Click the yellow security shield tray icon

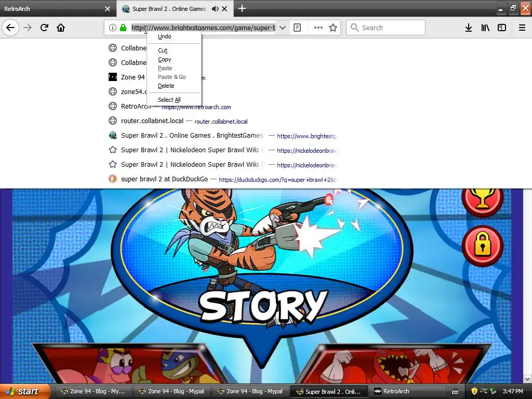pos(474,391)
